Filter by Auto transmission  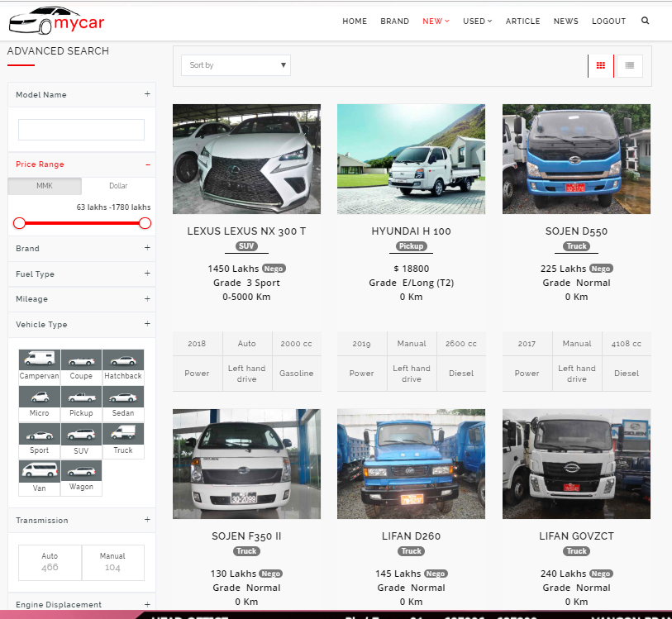point(50,563)
